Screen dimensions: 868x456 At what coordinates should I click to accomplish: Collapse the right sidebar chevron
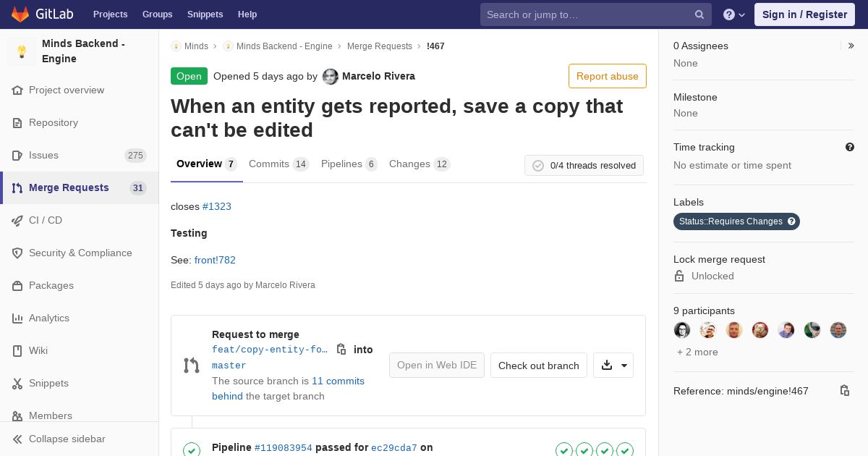click(851, 46)
